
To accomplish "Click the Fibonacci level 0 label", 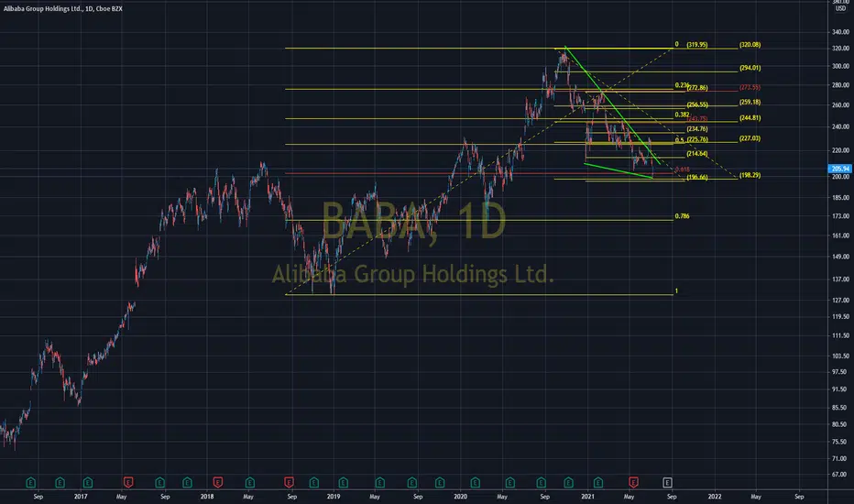I will tap(676, 44).
